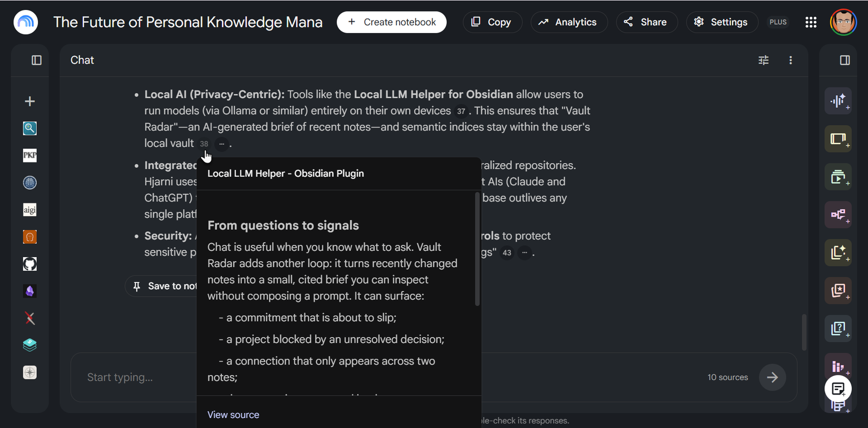Select the teal stacked layers source icon
The height and width of the screenshot is (428, 868).
click(x=30, y=345)
